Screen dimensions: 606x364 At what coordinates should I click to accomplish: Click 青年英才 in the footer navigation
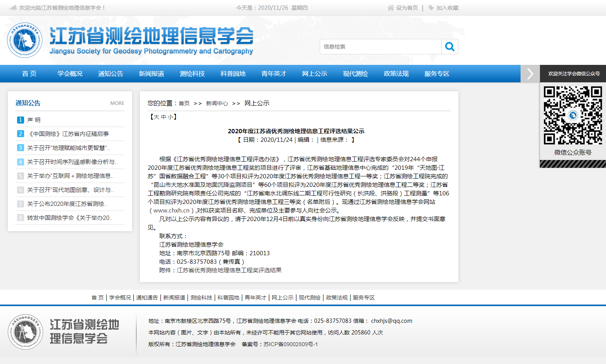[x=255, y=298]
